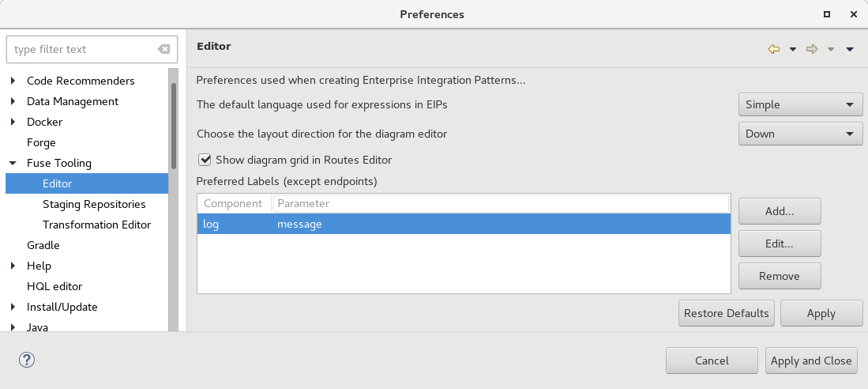Toggle Show diagram grid in Routes Editor
This screenshot has height=389, width=868.
coord(205,160)
